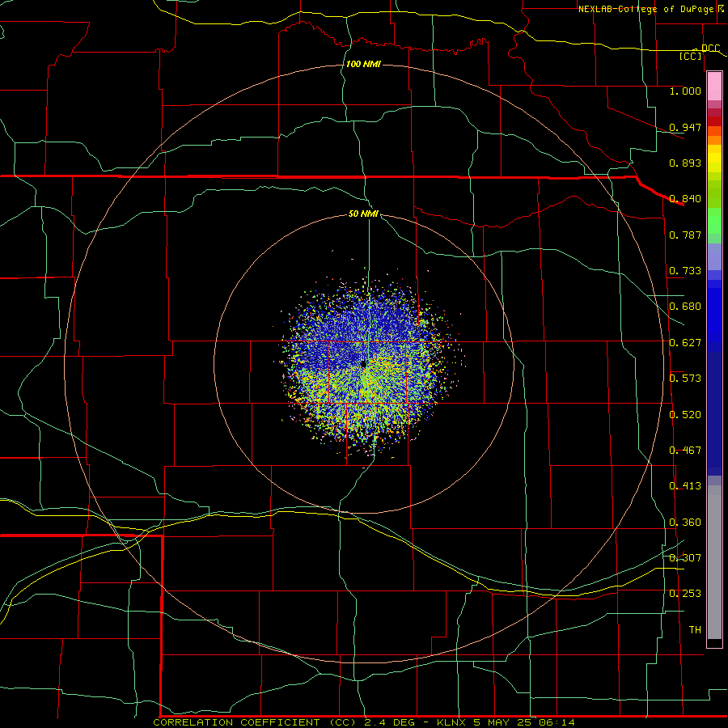728x728 pixels.
Task: Click the 0.253 color scale value
Action: coord(685,594)
